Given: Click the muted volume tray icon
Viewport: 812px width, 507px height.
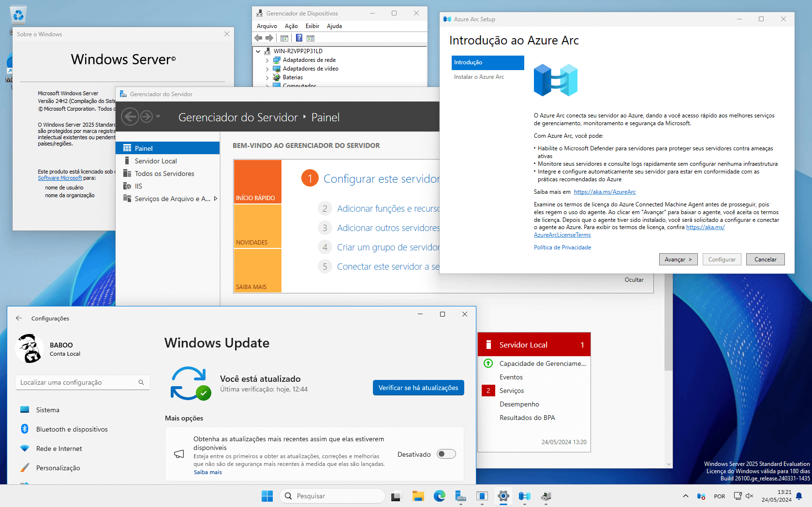Looking at the screenshot, I should (750, 496).
